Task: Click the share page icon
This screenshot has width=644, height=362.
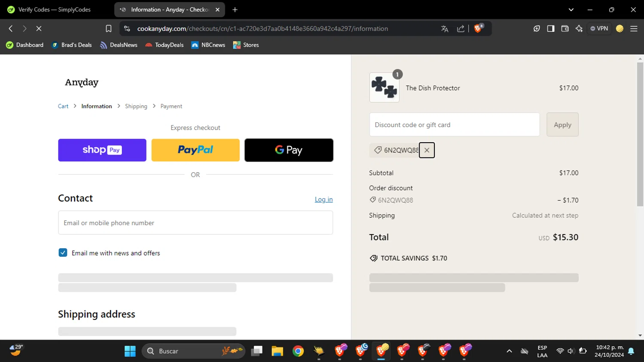Action: [461, 29]
